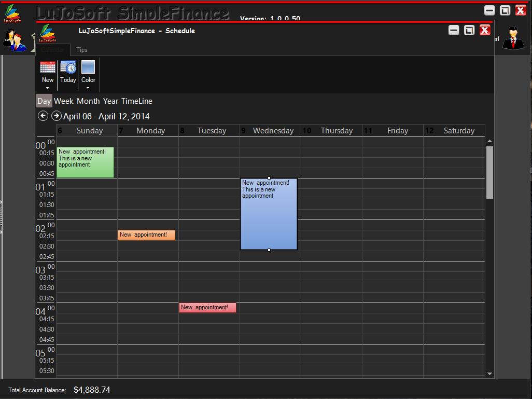Click the vertical scrollbar thumb

pos(489,172)
